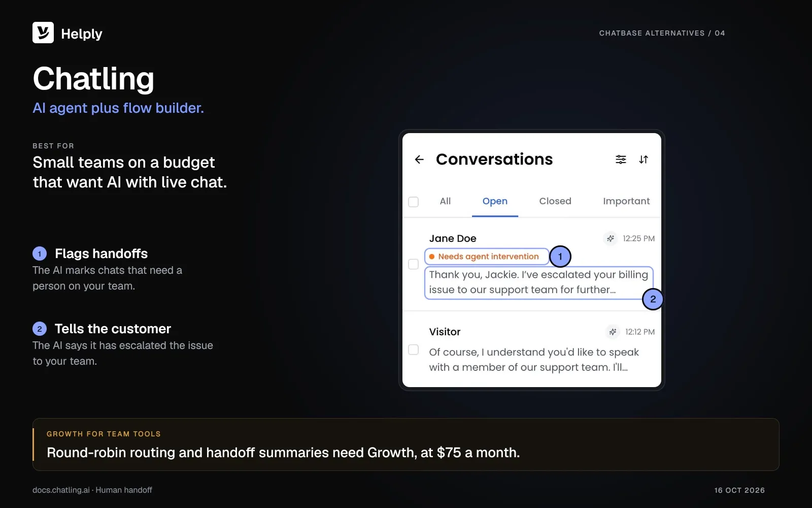The image size is (812, 508).
Task: Click the 12:25 PM timestamp
Action: click(x=638, y=238)
